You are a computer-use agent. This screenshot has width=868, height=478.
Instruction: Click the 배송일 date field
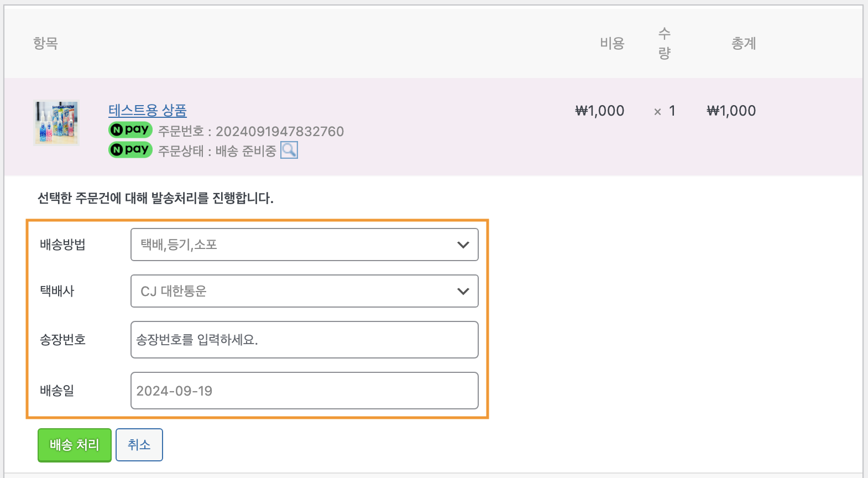(304, 391)
